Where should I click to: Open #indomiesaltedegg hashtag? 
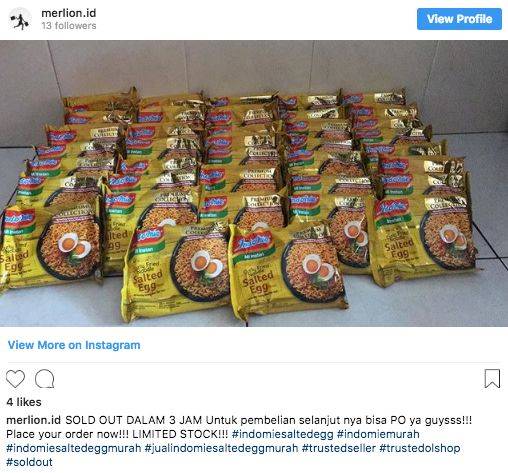(x=283, y=434)
